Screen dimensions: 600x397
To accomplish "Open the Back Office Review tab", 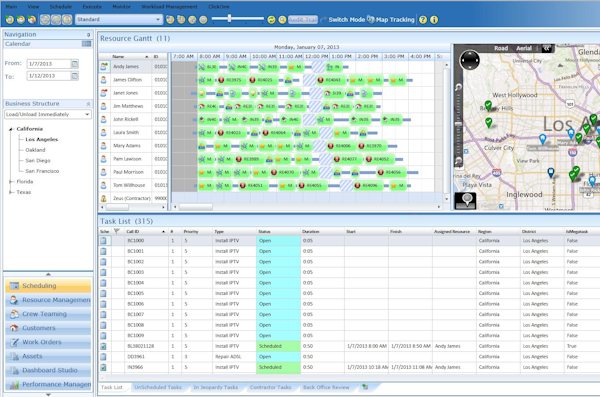I will pyautogui.click(x=326, y=387).
